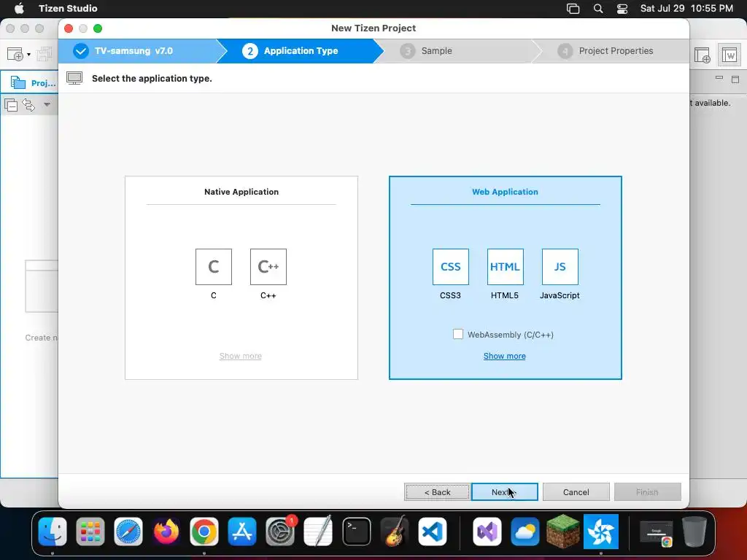Open Visual Studio from the Dock
This screenshot has width=747, height=560.
coord(487,532)
